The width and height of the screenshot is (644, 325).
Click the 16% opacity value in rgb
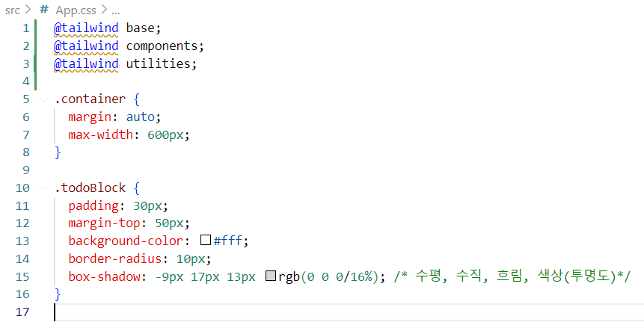[361, 277]
